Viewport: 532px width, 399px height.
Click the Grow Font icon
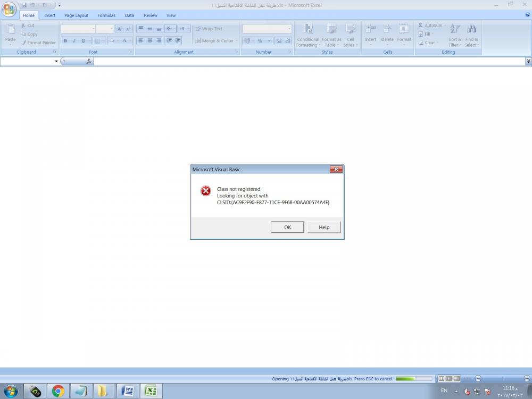point(119,29)
